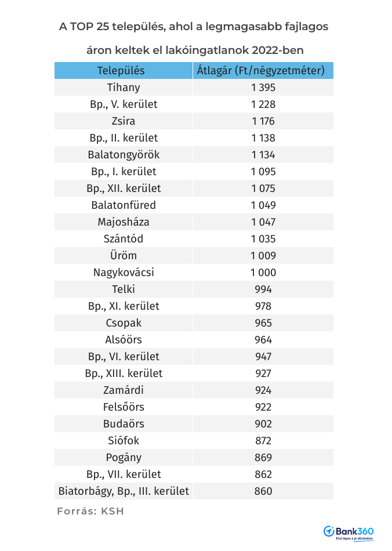
Task: Select the Csopak row name
Action: pos(124,323)
